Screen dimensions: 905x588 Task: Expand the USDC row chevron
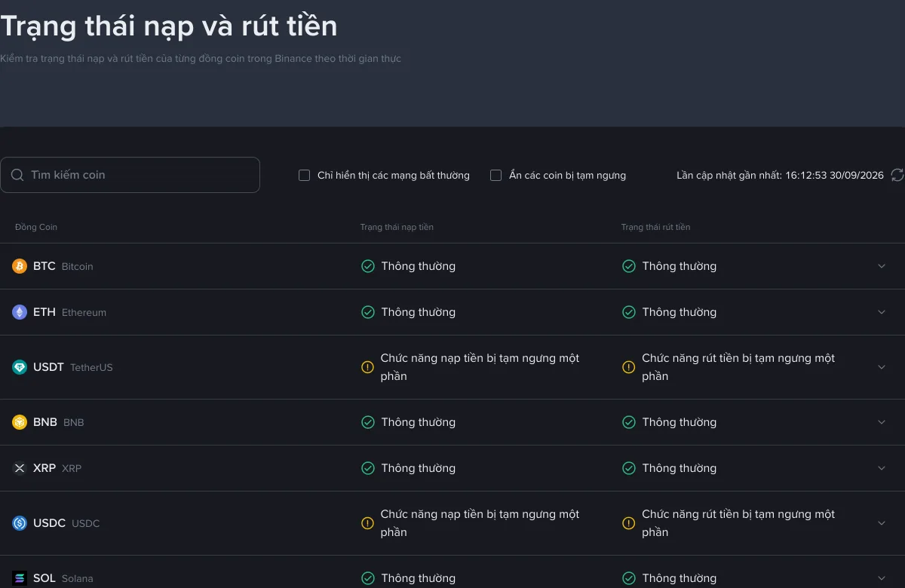pos(882,523)
